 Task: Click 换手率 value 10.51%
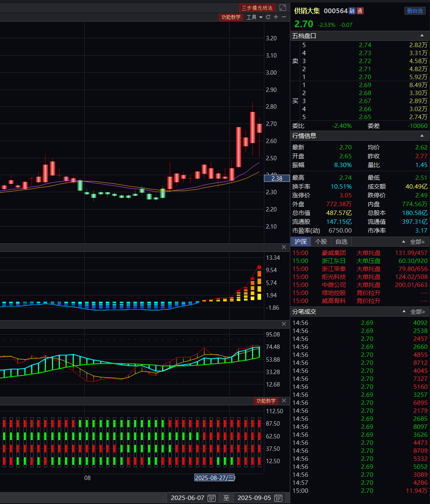click(x=341, y=186)
